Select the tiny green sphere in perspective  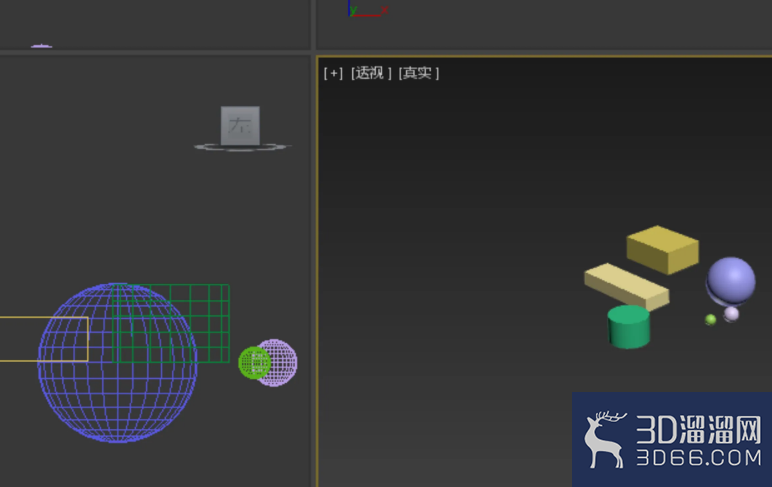(x=710, y=320)
